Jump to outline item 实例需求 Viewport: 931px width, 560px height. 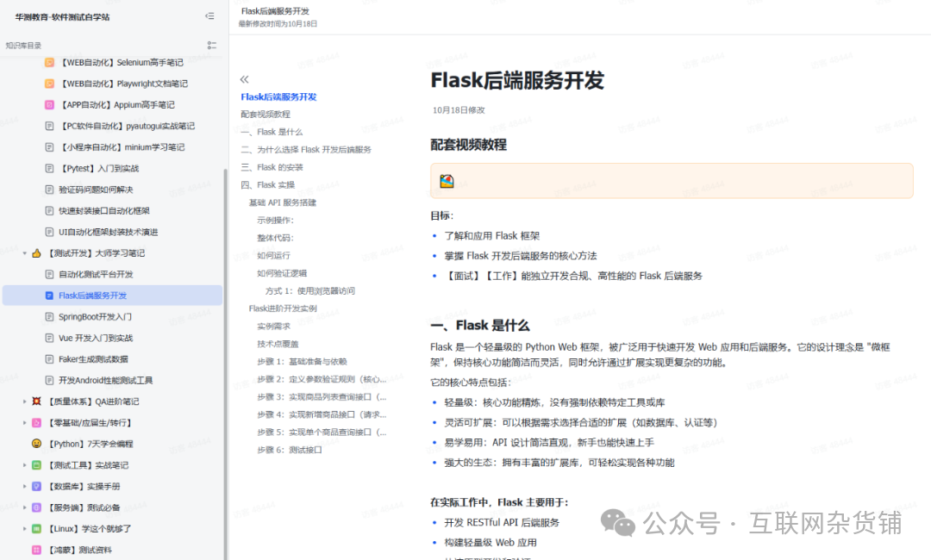274,327
